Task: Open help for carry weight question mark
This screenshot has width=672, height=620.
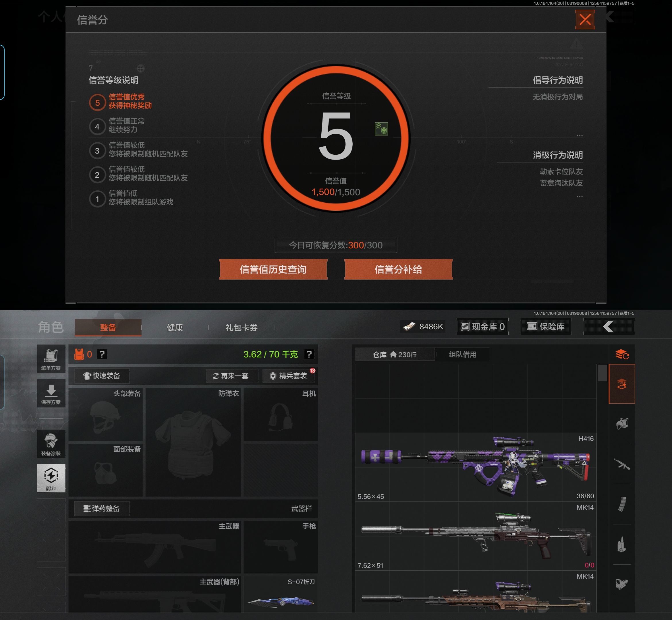Action: pos(309,354)
